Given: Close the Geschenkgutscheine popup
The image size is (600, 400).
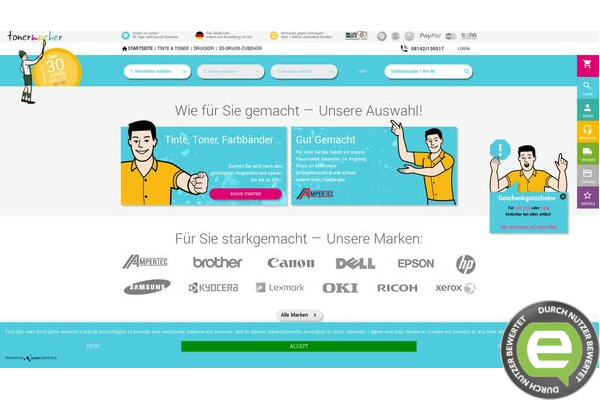Looking at the screenshot, I should click(562, 196).
